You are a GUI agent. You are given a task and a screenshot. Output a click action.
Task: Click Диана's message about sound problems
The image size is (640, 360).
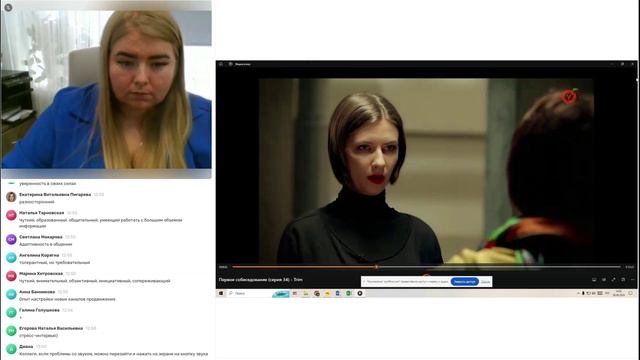click(113, 354)
